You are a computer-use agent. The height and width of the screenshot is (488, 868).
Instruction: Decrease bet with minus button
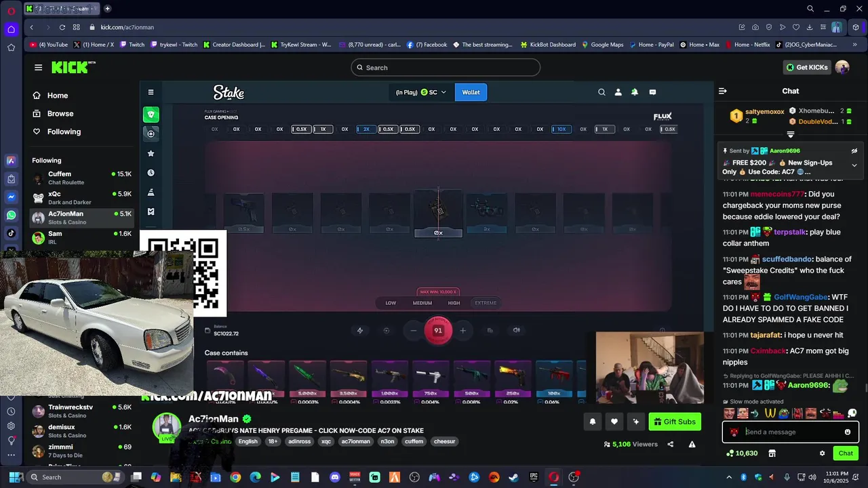(413, 331)
